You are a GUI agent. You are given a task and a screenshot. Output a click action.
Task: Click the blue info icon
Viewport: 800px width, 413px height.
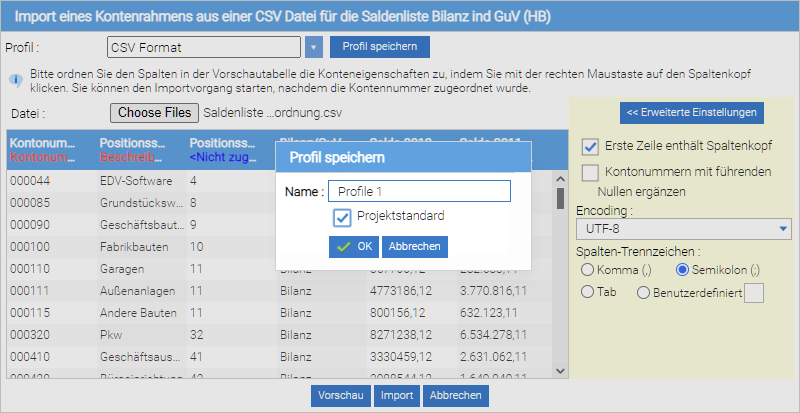point(15,78)
